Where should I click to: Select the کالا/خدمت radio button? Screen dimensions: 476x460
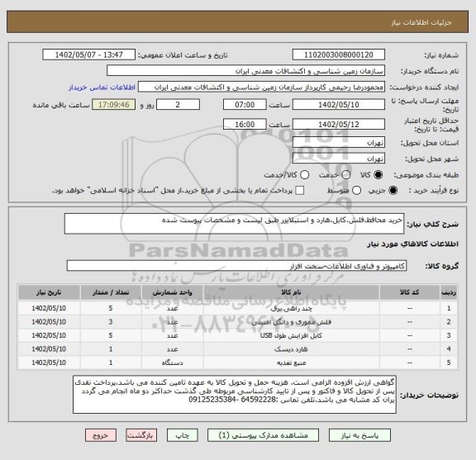(x=304, y=175)
